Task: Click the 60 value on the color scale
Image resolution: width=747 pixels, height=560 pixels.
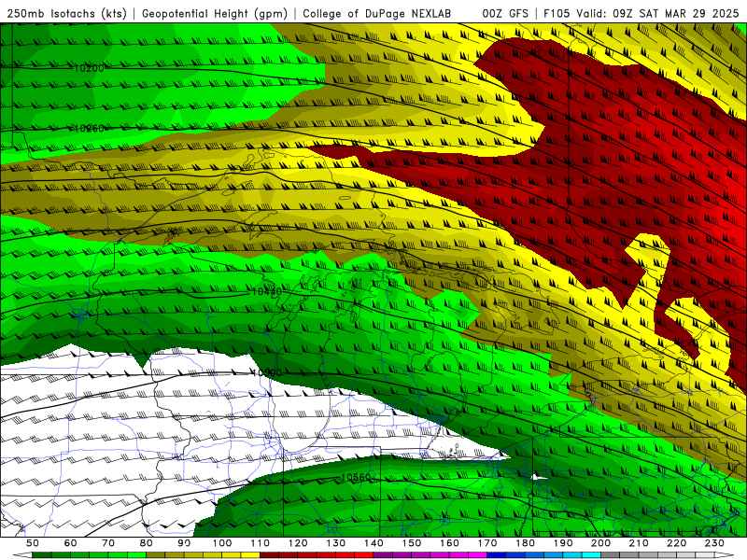Action: click(x=71, y=543)
